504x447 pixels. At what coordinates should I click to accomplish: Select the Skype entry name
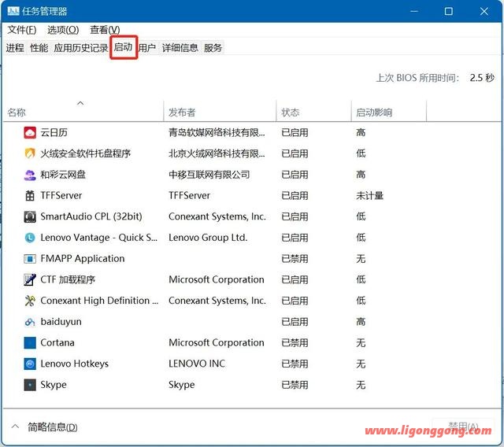(54, 385)
